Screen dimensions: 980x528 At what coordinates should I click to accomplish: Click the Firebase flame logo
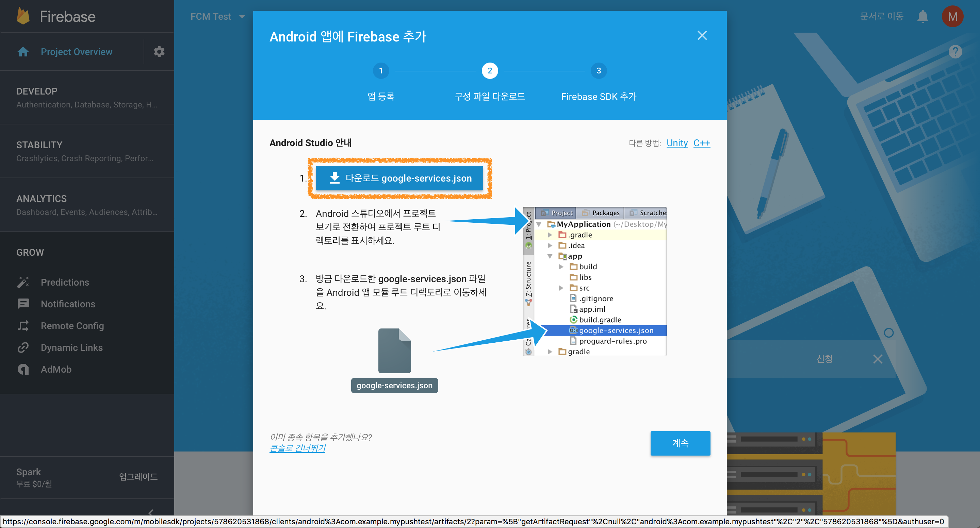click(23, 16)
